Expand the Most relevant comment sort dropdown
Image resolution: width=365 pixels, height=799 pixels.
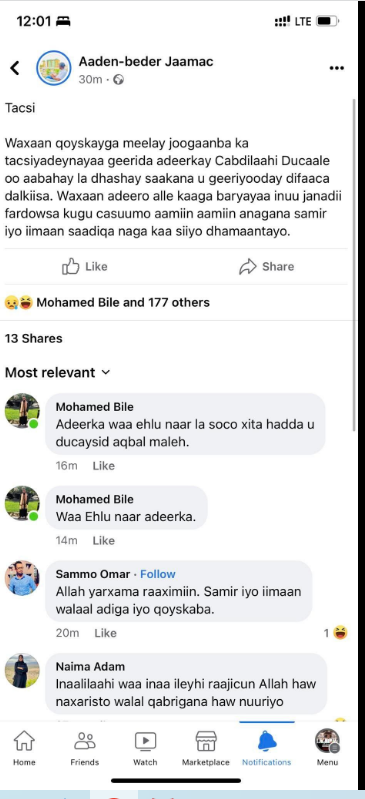[58, 372]
